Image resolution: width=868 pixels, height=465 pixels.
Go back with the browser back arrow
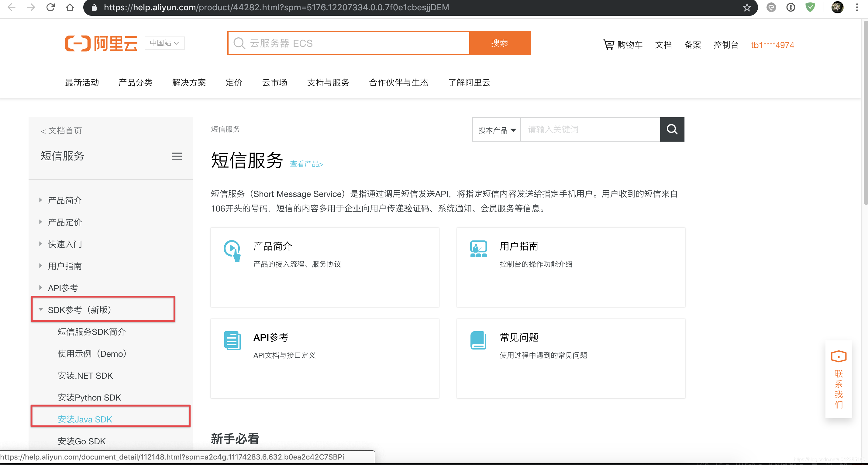click(12, 7)
